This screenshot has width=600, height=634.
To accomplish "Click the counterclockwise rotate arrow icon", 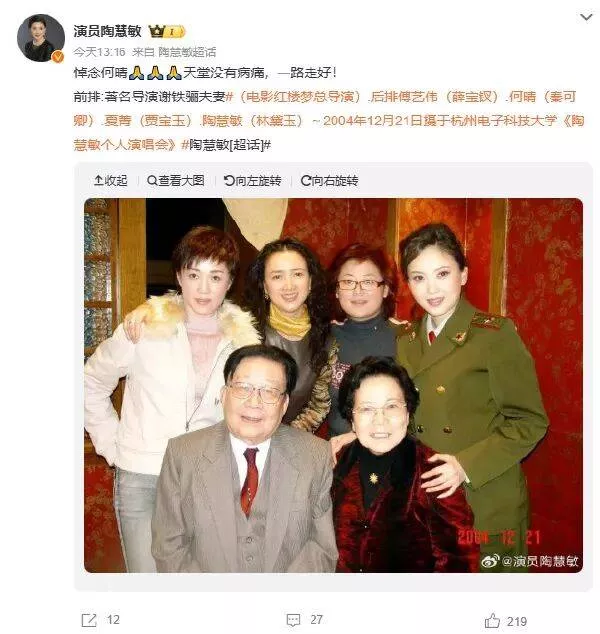I will point(229,181).
